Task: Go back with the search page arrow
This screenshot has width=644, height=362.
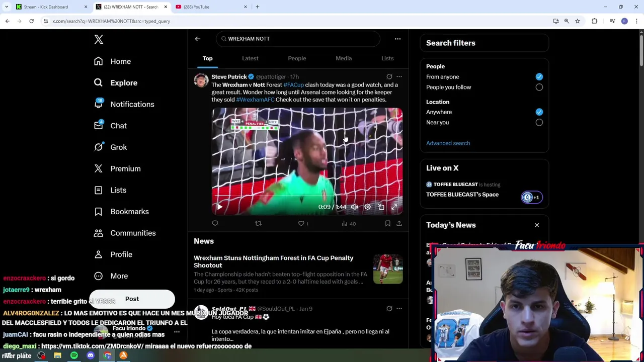Action: (198, 39)
